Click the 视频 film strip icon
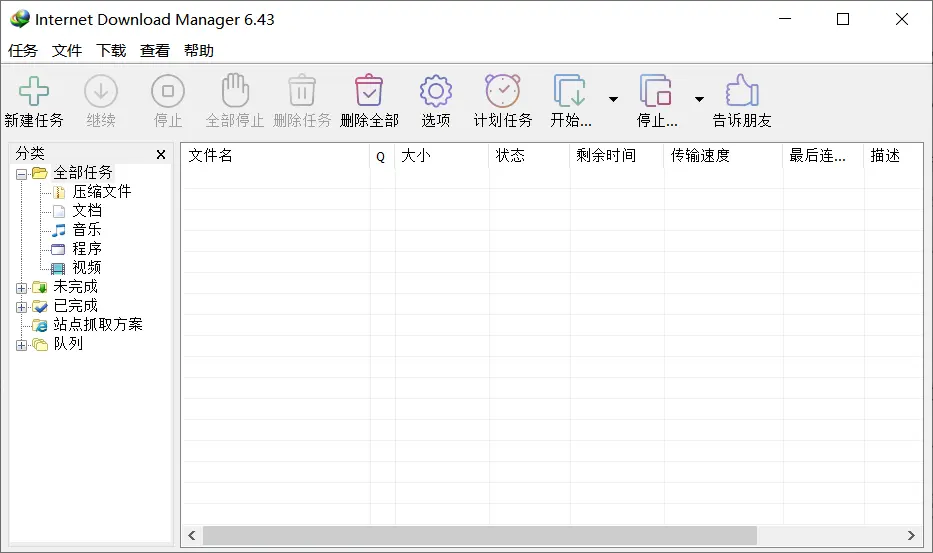The width and height of the screenshot is (933, 553). click(x=58, y=268)
